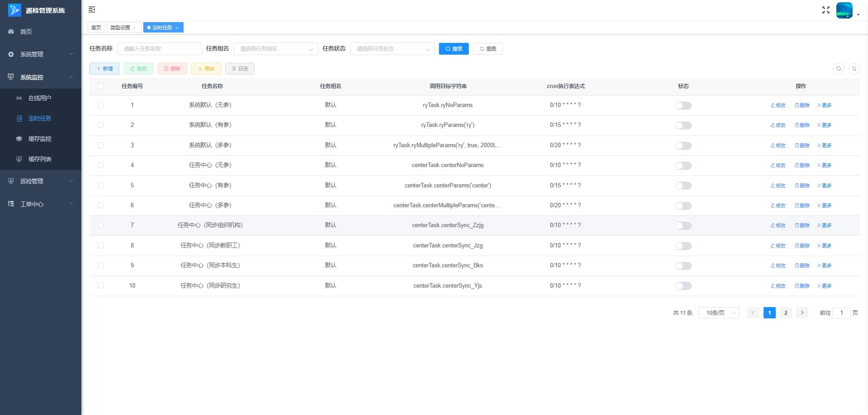Expand the 系统管理 sidebar menu
This screenshot has height=415, width=868.
pyautogui.click(x=41, y=54)
